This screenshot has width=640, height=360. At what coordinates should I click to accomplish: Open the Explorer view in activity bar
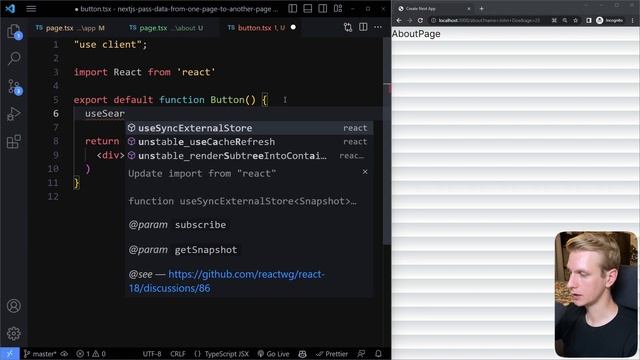[x=14, y=31]
